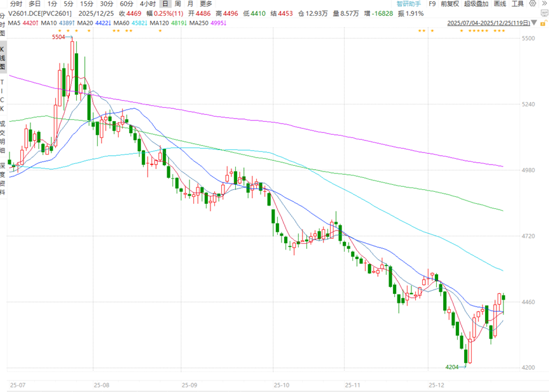The height and width of the screenshot is (392, 549).
Task: Click the 增 -16828 position change value
Action: coord(378,14)
